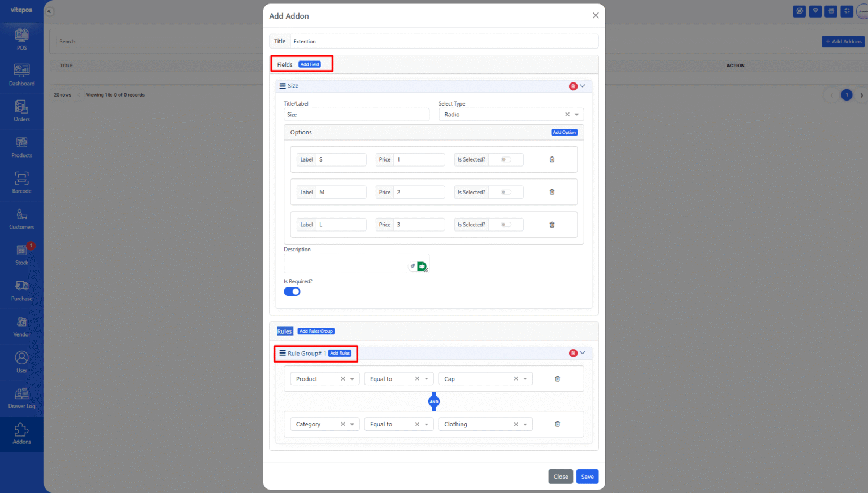Delete the Size field with red trash icon
The width and height of the screenshot is (868, 493).
point(573,86)
